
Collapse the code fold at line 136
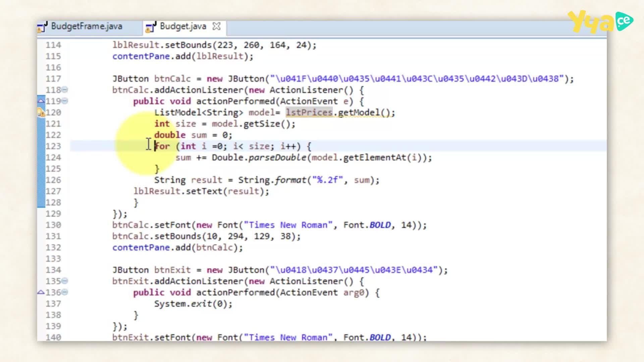(x=65, y=292)
